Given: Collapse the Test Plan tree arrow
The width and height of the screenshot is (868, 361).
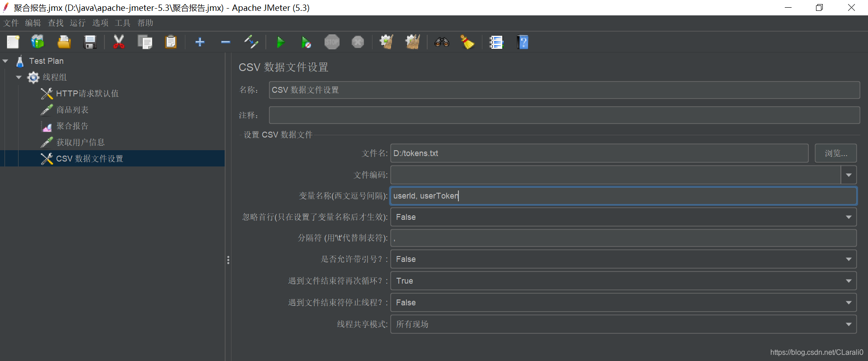Looking at the screenshot, I should pyautogui.click(x=5, y=61).
